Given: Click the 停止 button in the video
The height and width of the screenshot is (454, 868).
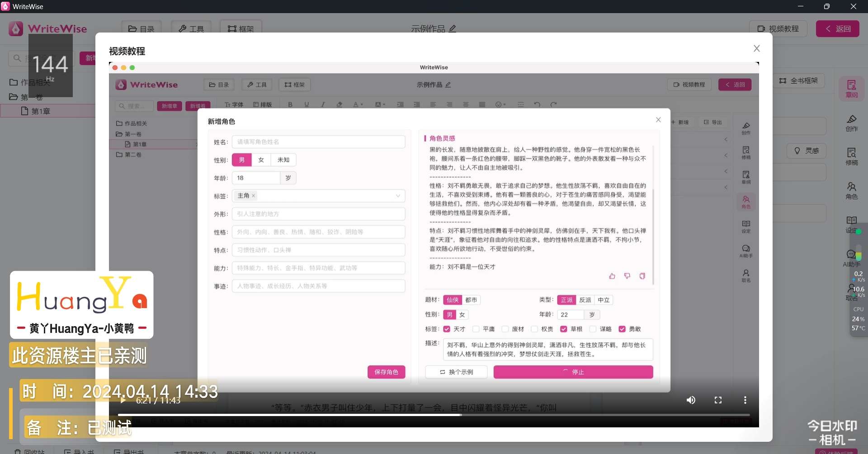Looking at the screenshot, I should coord(573,372).
